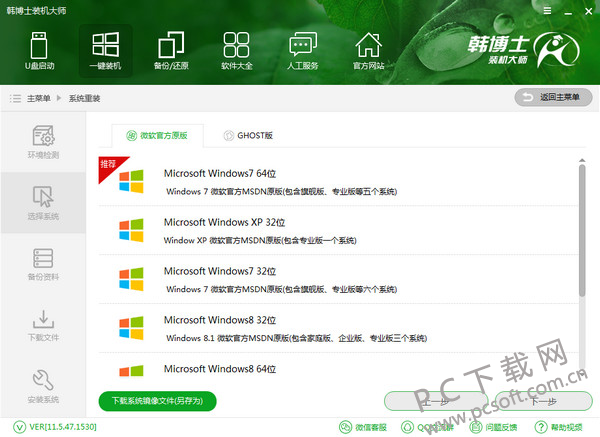Visit 官方网站 home icon
This screenshot has height=437, width=600.
click(x=368, y=51)
